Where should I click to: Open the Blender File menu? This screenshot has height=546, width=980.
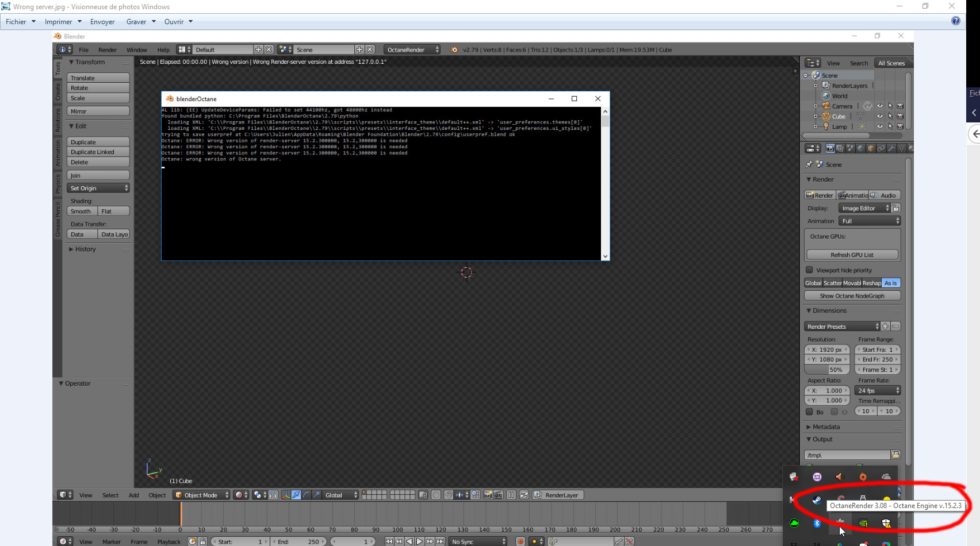pos(83,50)
